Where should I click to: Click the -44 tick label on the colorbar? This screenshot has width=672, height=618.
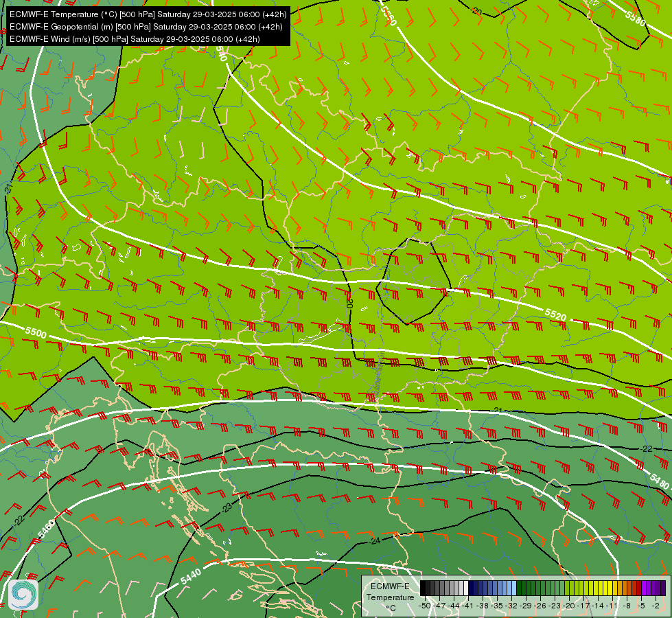pos(454,606)
